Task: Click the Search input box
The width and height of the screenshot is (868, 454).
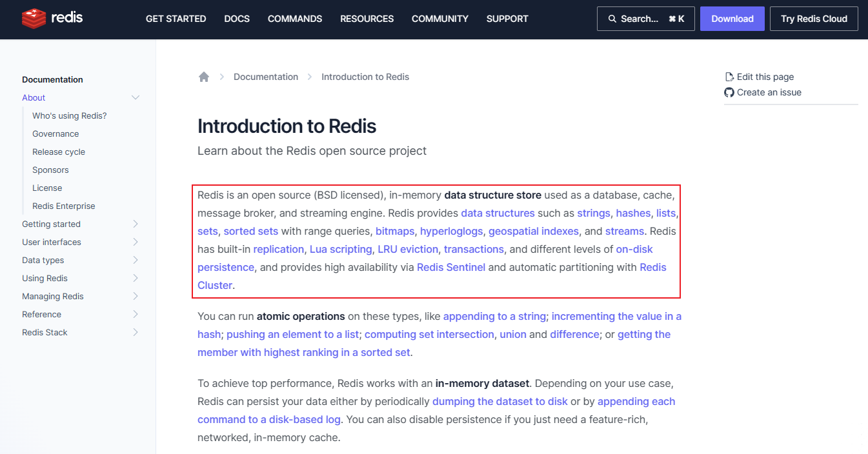Action: pos(646,19)
